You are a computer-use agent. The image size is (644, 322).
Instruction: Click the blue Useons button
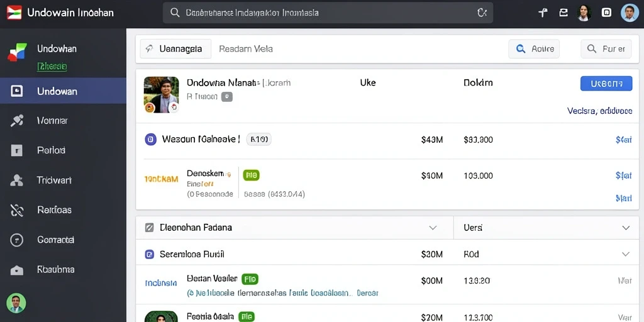606,84
